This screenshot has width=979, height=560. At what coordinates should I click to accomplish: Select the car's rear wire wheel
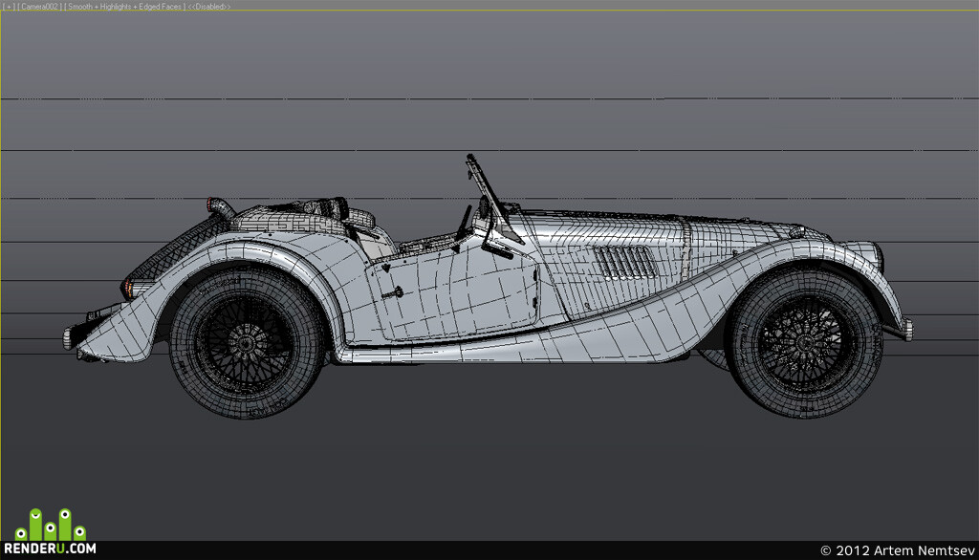coord(246,343)
